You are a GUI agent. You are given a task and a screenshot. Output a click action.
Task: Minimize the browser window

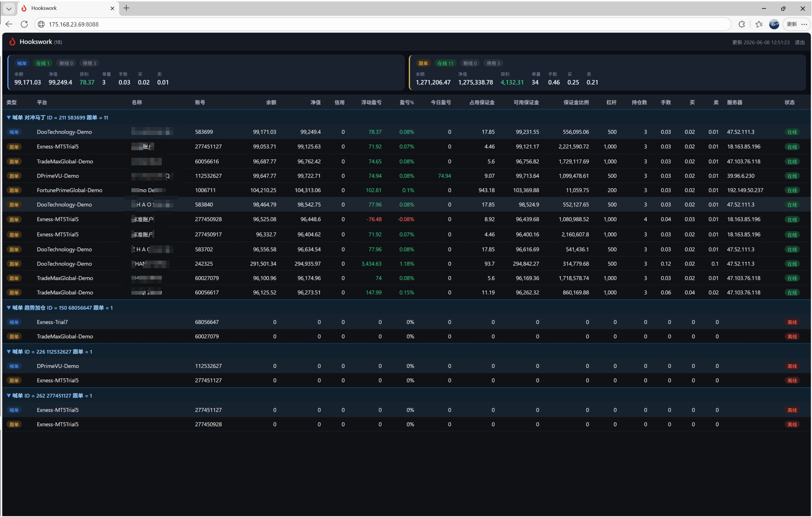[764, 9]
